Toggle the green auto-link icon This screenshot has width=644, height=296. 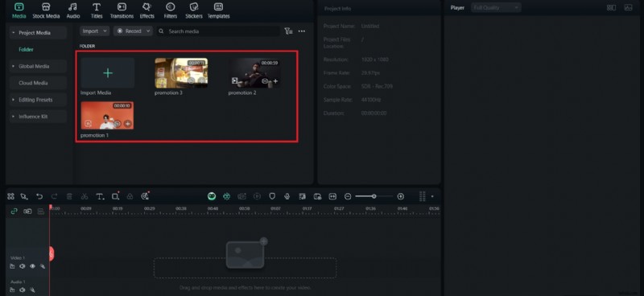[x=14, y=211]
